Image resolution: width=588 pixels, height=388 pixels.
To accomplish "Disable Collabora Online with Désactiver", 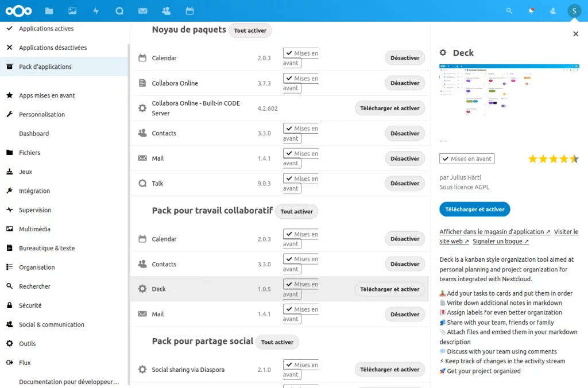I will [x=405, y=83].
